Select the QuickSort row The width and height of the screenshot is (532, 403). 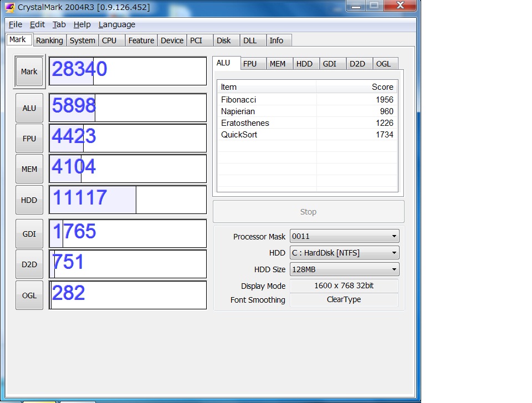[307, 135]
